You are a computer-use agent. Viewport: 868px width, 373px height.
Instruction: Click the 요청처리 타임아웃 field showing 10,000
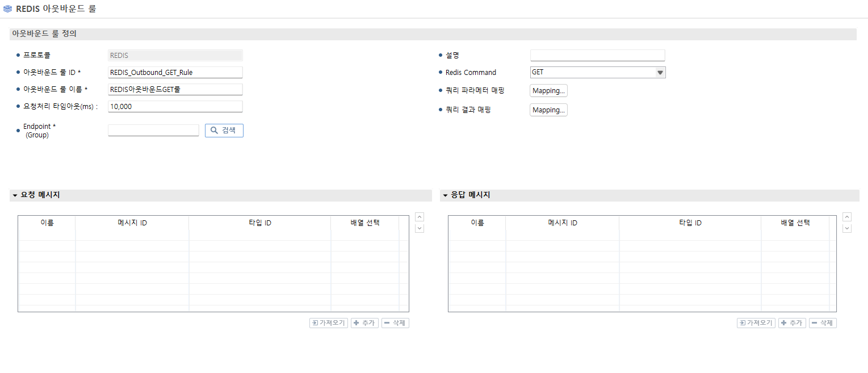(175, 106)
